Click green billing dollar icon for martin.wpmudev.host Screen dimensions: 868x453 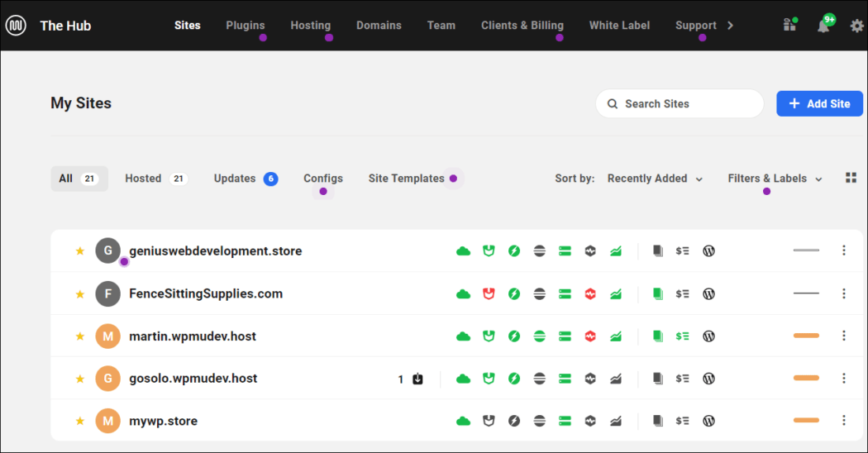pos(683,336)
